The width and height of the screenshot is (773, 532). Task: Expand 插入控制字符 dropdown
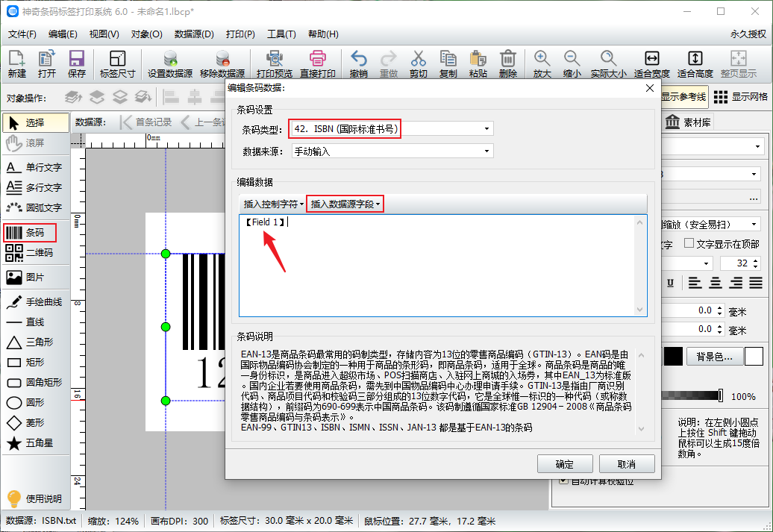[x=274, y=204]
